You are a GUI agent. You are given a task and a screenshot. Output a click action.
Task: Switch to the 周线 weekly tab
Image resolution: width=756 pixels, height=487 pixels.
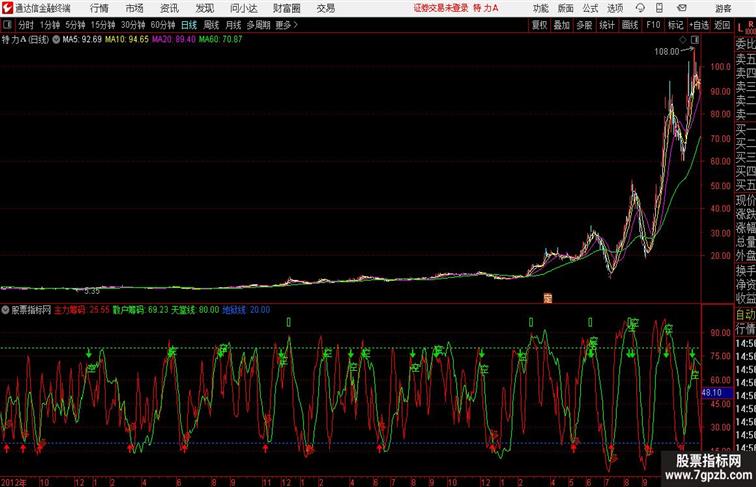(211, 25)
